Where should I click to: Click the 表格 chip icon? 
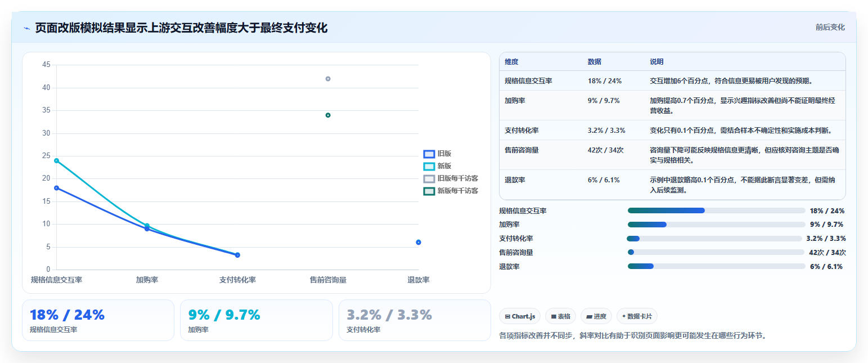[554, 317]
